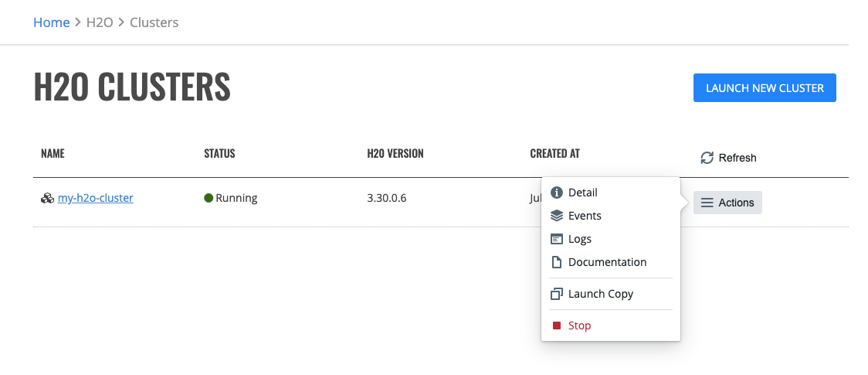Click the STATUS column header
The height and width of the screenshot is (375, 868).
[x=220, y=153]
